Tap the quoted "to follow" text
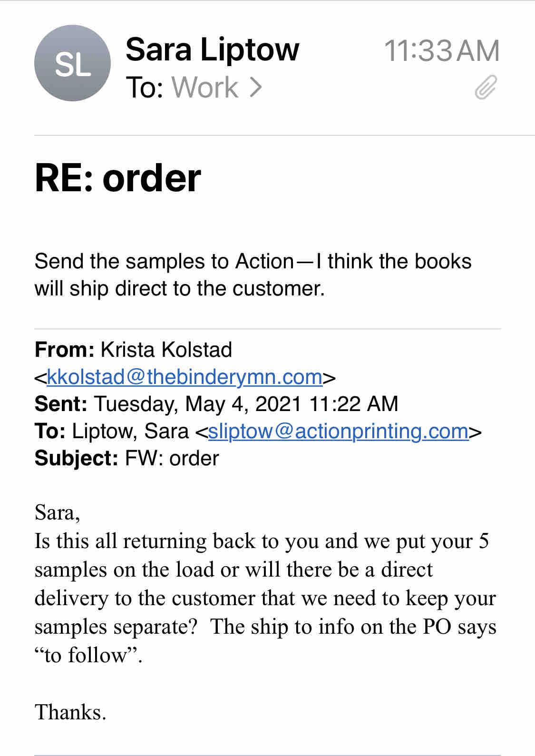This screenshot has height=756, width=535. pyautogui.click(x=88, y=655)
